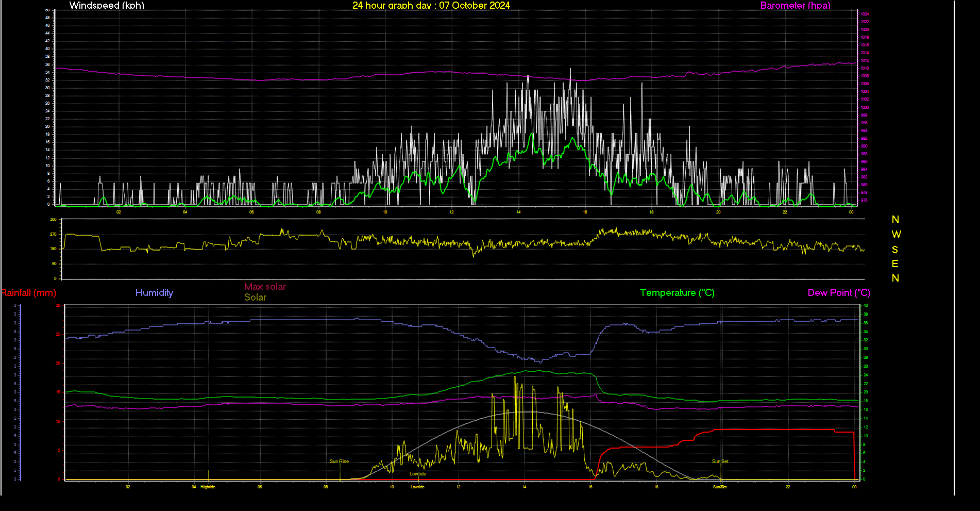Click the '180' wind direction axis value
The height and width of the screenshot is (511, 980).
point(53,249)
